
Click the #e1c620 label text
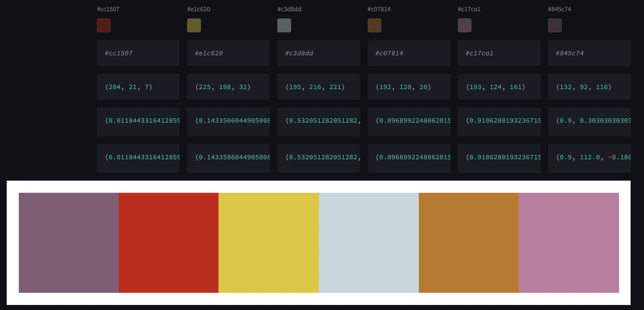click(x=199, y=9)
